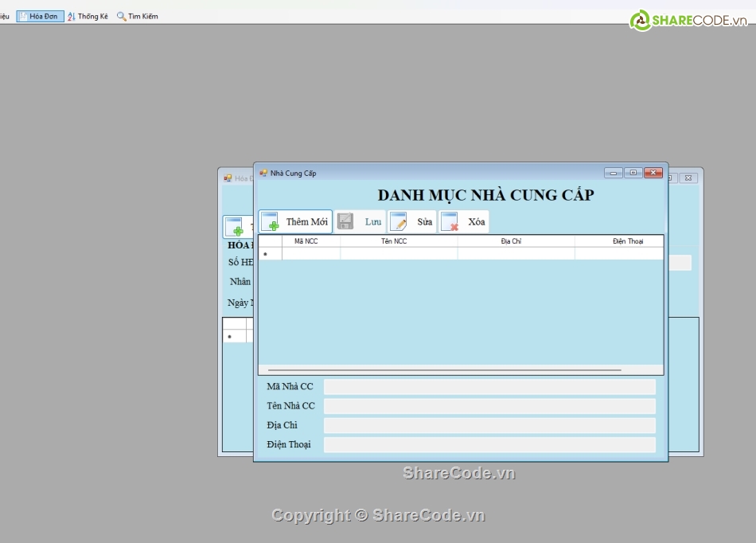Select the Địa Chỉ input box

pos(489,425)
